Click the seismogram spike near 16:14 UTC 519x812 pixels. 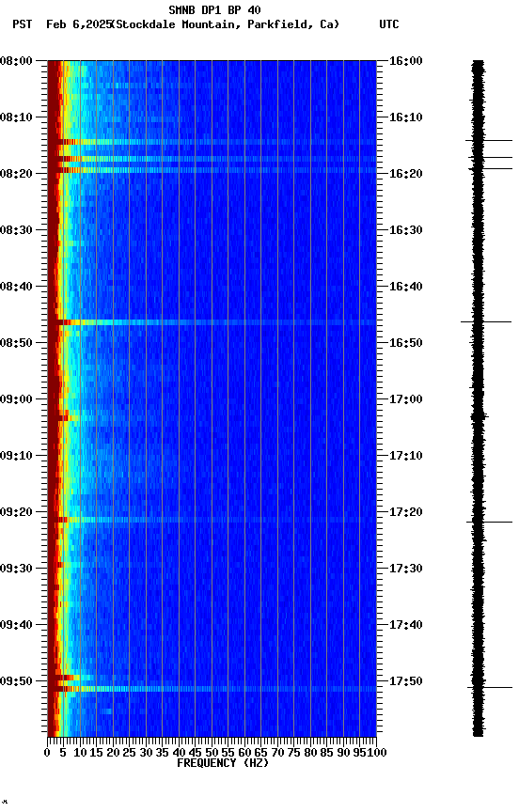point(488,140)
